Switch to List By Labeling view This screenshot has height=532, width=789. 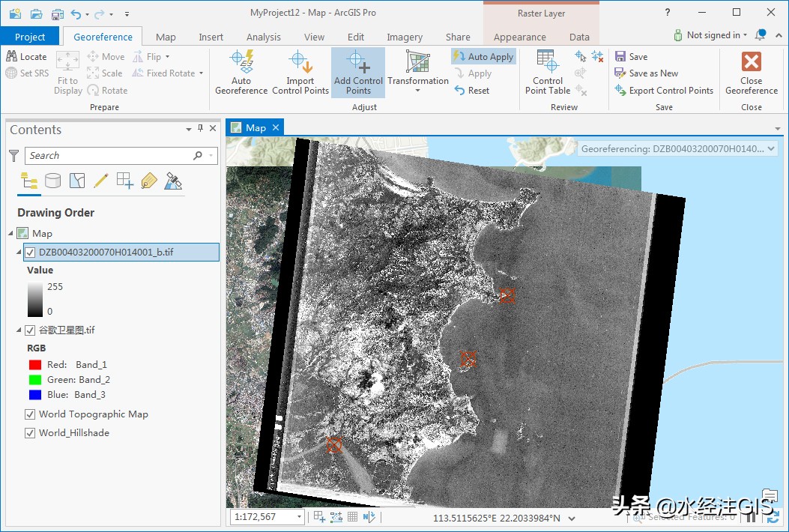149,181
